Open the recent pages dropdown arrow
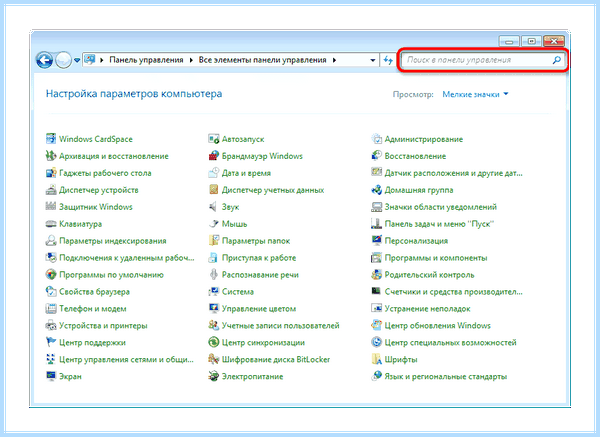 coord(77,60)
